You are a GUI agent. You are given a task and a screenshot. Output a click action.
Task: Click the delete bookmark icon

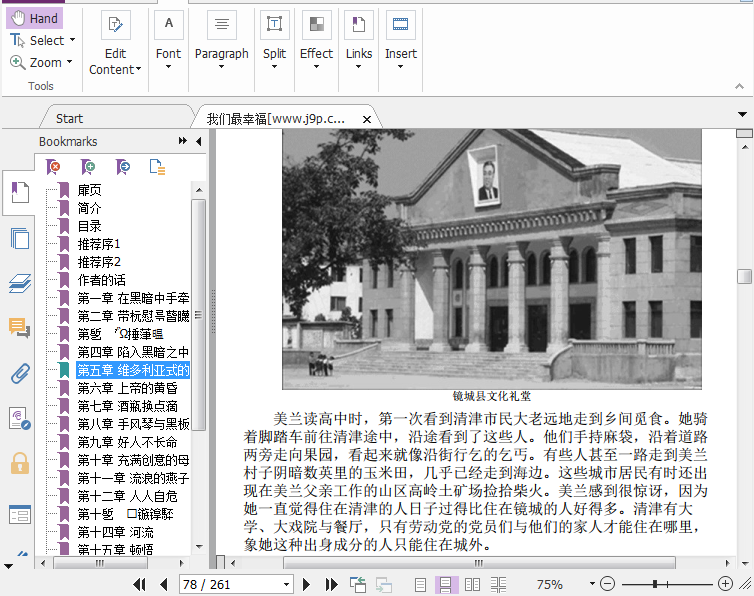[x=54, y=167]
